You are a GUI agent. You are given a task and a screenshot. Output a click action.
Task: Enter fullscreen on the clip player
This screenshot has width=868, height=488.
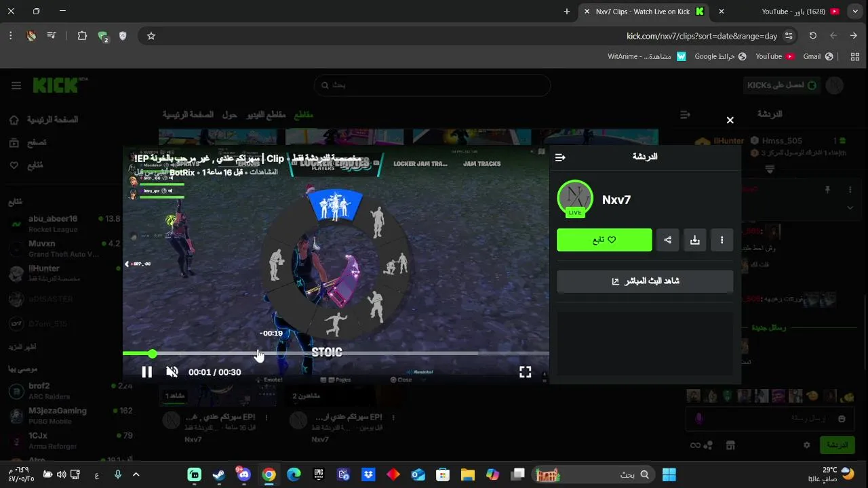(x=525, y=371)
